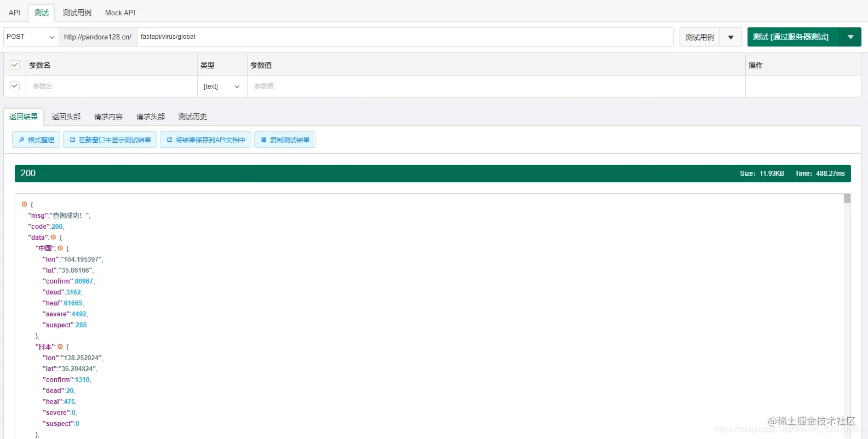Click the "lat":"35.86166" line

click(x=68, y=270)
